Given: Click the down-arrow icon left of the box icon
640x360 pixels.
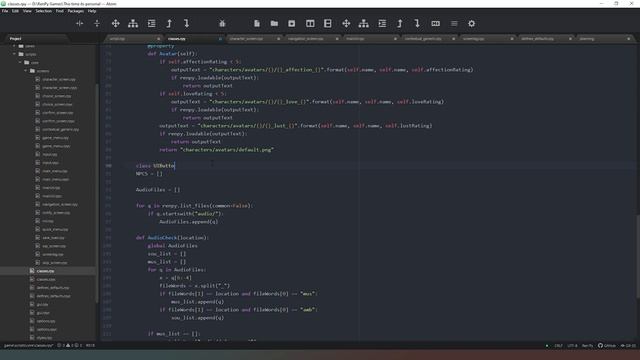Looking at the screenshot, I should [x=417, y=23].
